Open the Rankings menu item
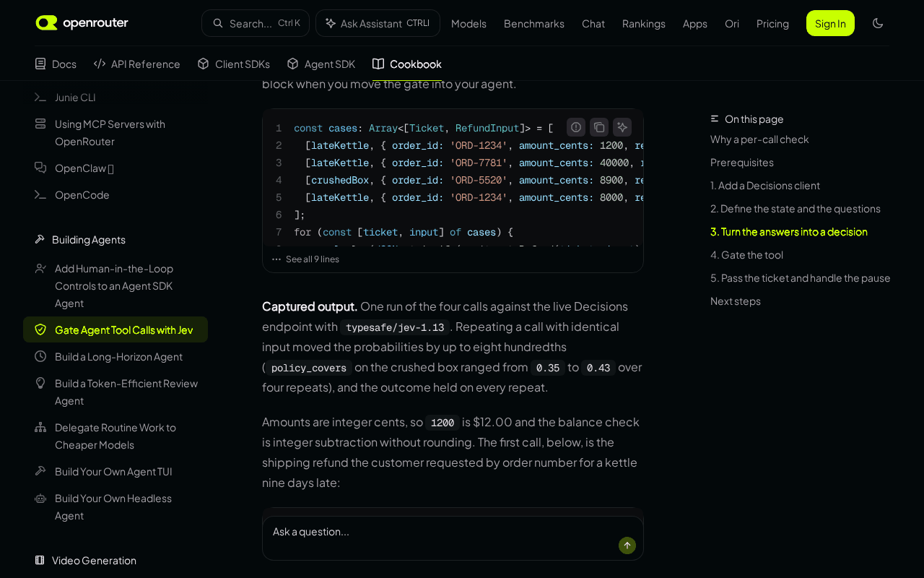The height and width of the screenshot is (578, 924). coord(644,23)
